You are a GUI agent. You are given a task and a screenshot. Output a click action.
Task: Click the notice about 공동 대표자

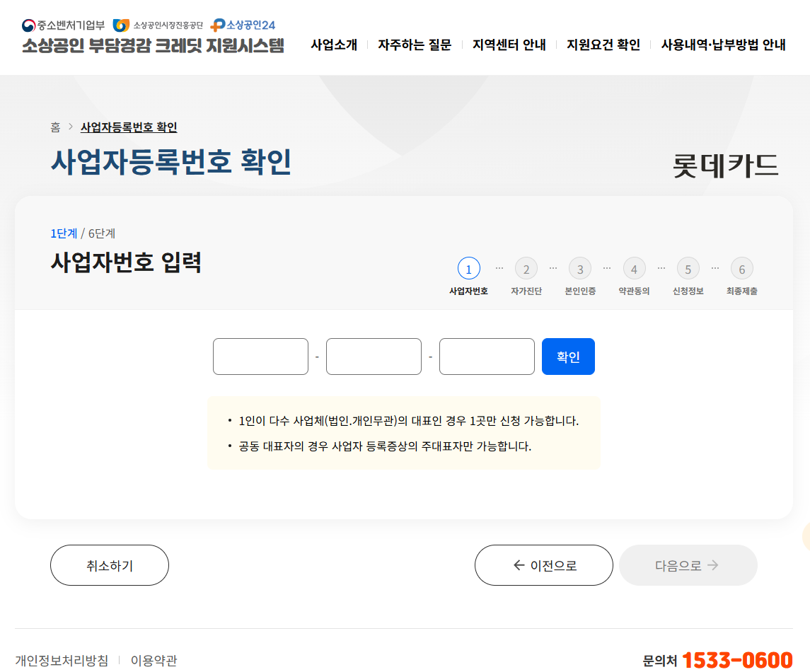pos(385,446)
